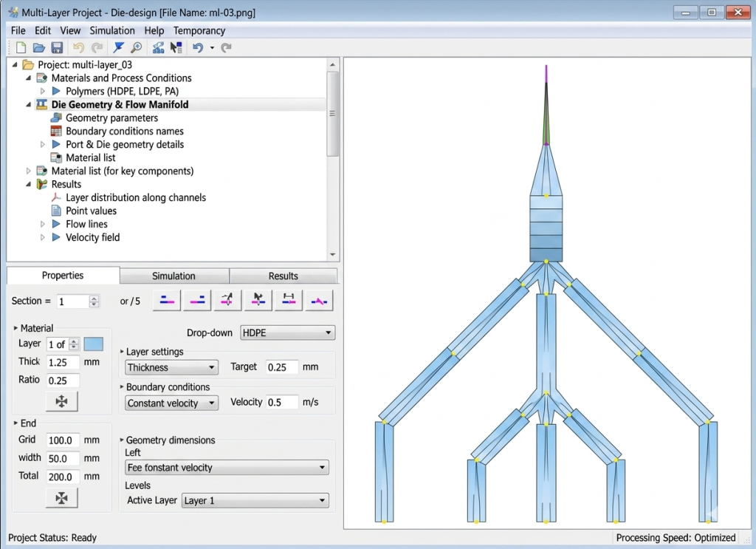This screenshot has width=756, height=549.
Task: Click the new document icon in toolbar
Action: [21, 47]
